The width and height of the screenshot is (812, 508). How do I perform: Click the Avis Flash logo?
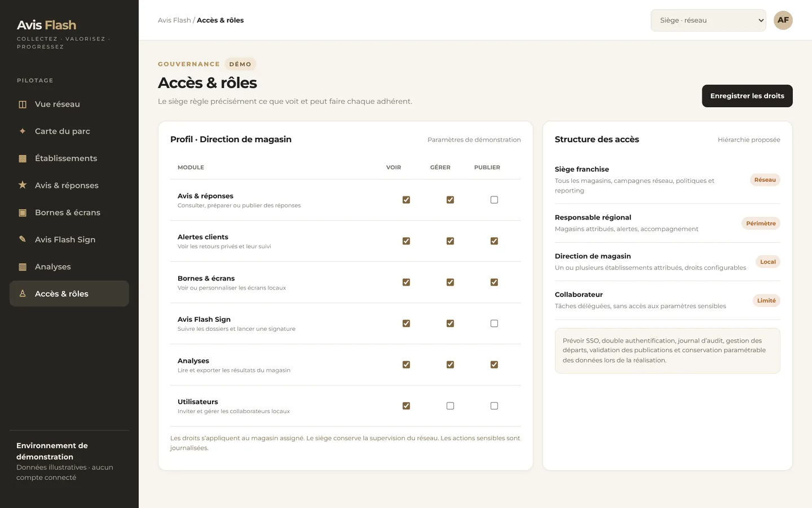click(46, 25)
